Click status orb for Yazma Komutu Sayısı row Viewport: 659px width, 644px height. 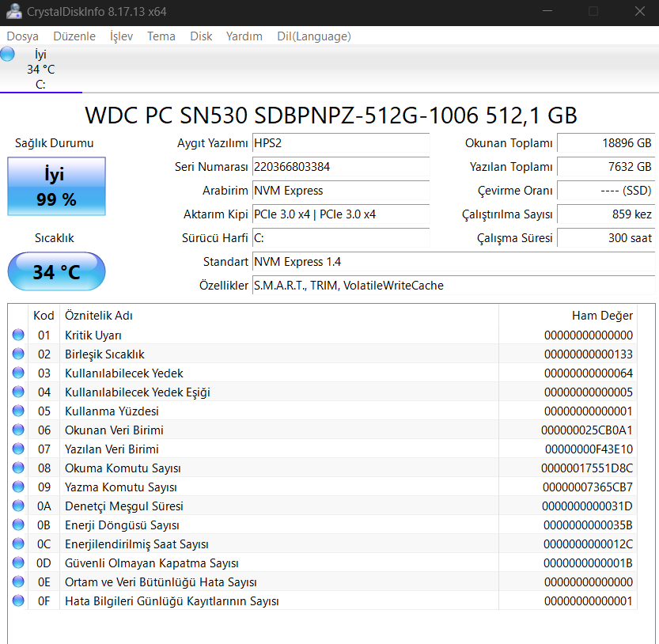point(18,487)
